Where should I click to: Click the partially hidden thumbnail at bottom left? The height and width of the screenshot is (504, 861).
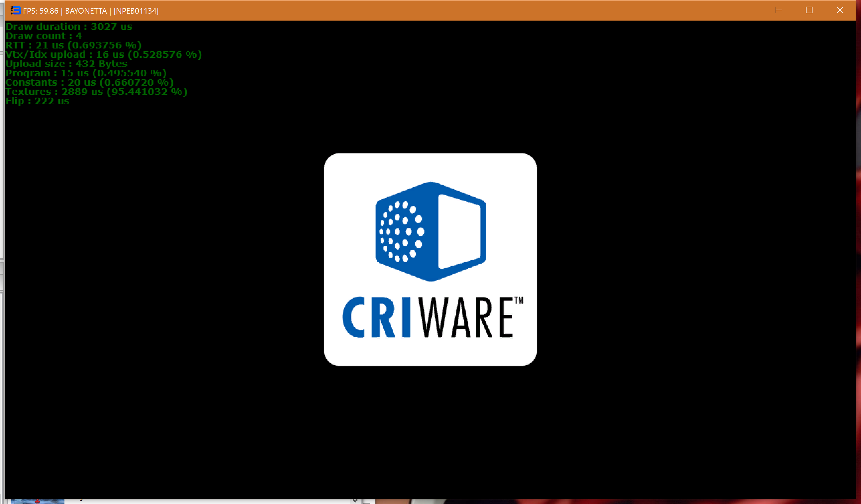click(x=38, y=501)
